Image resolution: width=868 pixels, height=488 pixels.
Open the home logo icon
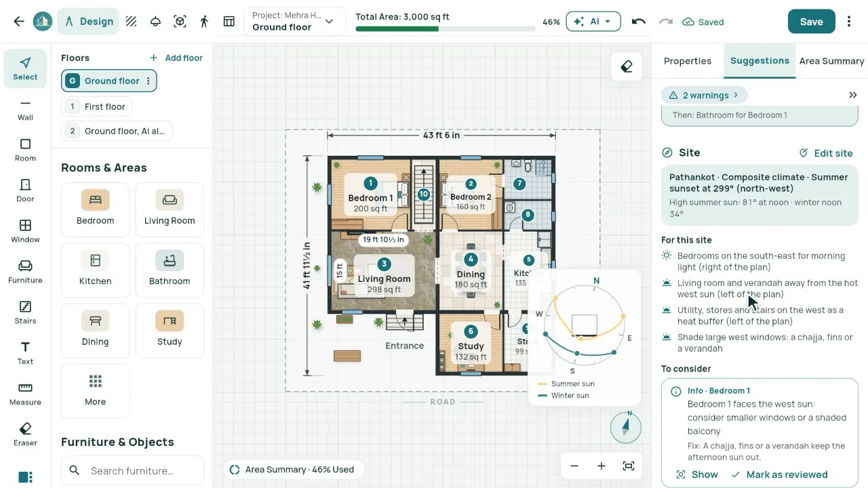tap(43, 22)
